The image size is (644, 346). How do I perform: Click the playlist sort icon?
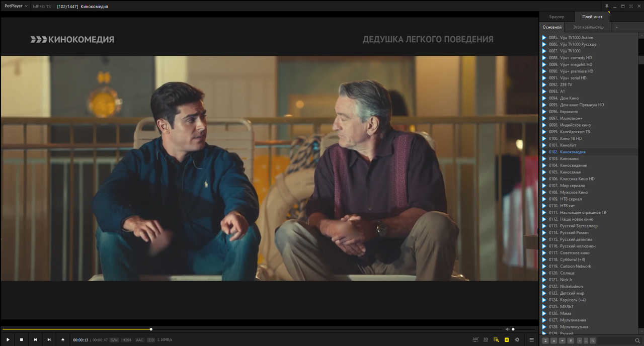[x=593, y=341]
